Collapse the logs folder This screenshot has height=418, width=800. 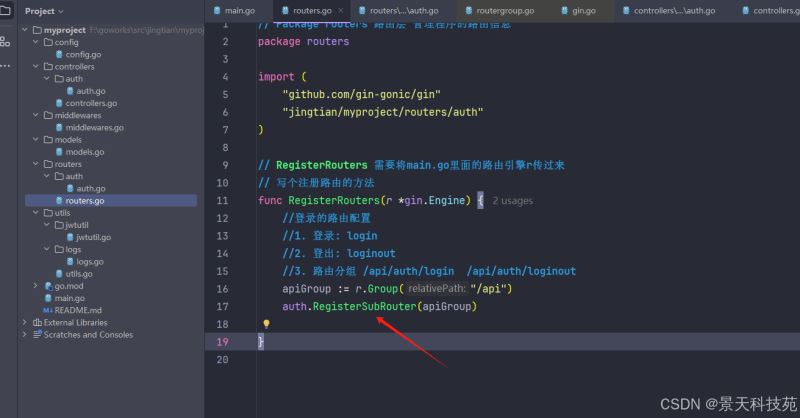[47, 250]
